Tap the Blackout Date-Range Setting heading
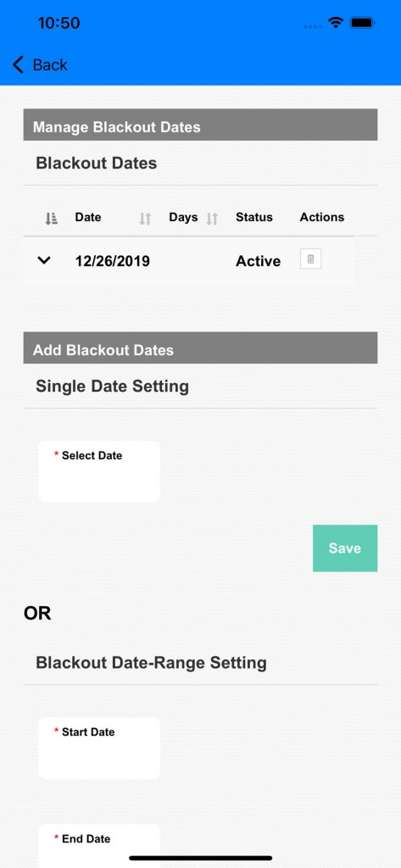The image size is (401, 868). pos(151,663)
